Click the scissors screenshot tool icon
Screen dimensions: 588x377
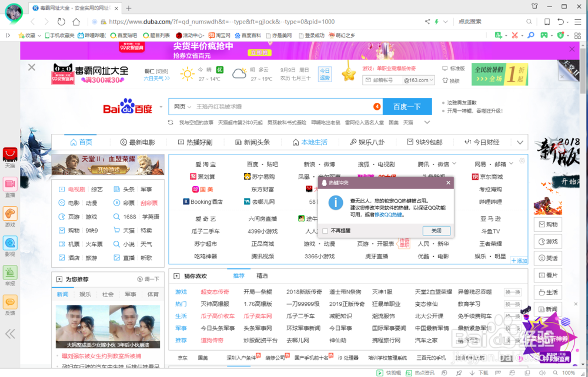coord(515,35)
